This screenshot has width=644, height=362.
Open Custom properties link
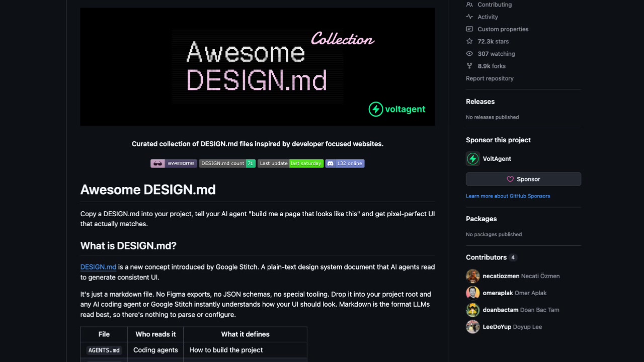pos(503,29)
